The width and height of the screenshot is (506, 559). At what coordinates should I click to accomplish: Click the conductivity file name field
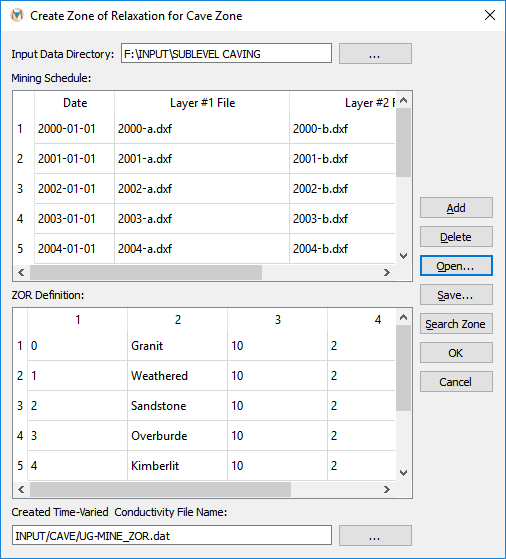pyautogui.click(x=172, y=535)
